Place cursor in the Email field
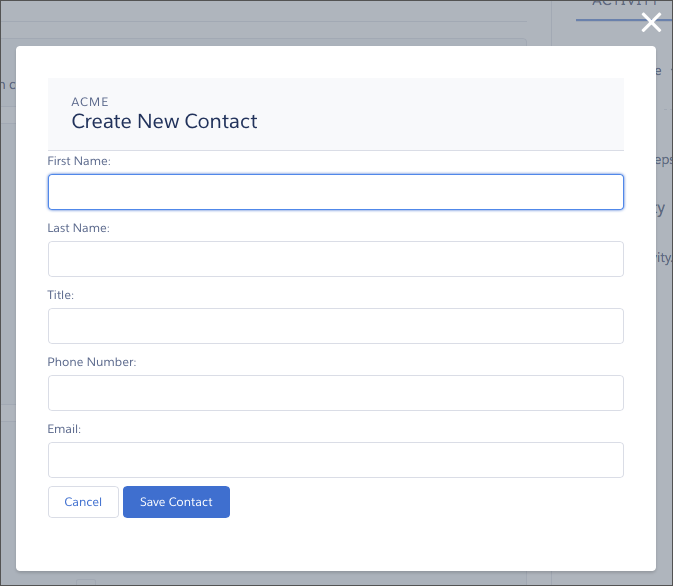Image resolution: width=673 pixels, height=586 pixels. coord(335,460)
